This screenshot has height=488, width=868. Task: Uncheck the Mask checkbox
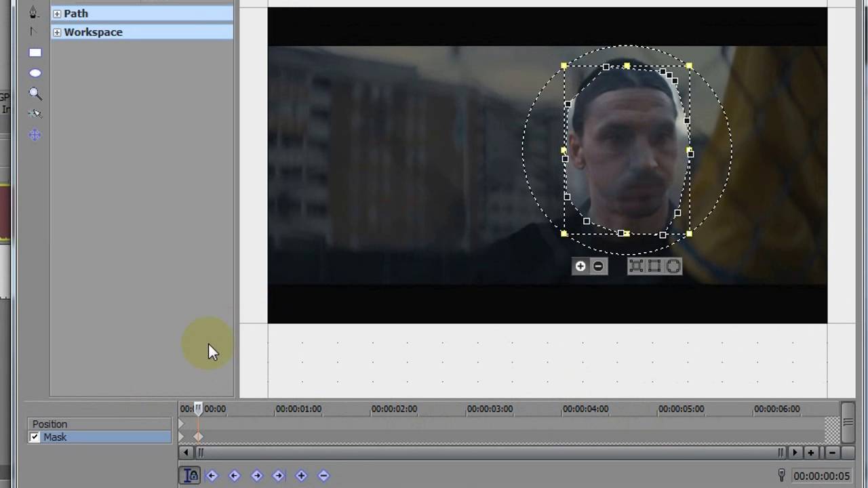[x=35, y=437]
